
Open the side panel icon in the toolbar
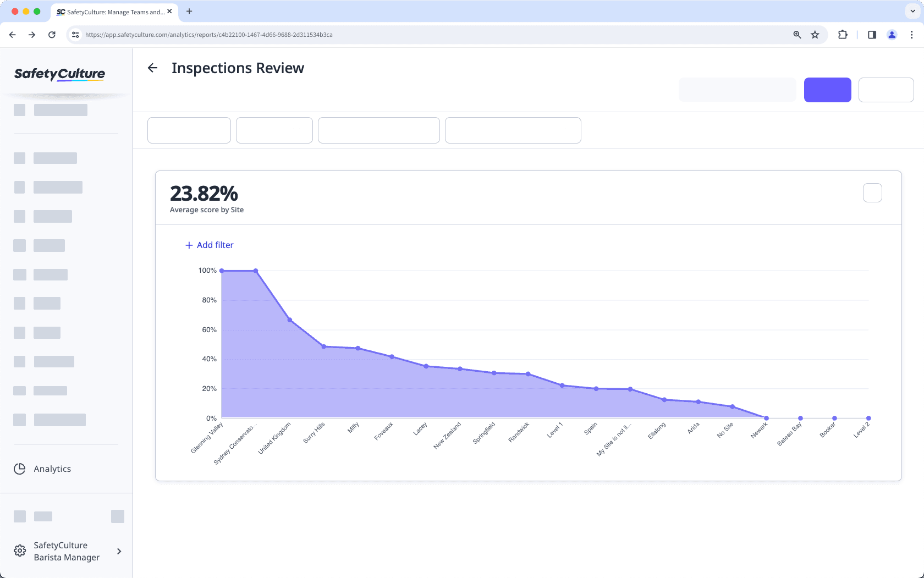[871, 34]
